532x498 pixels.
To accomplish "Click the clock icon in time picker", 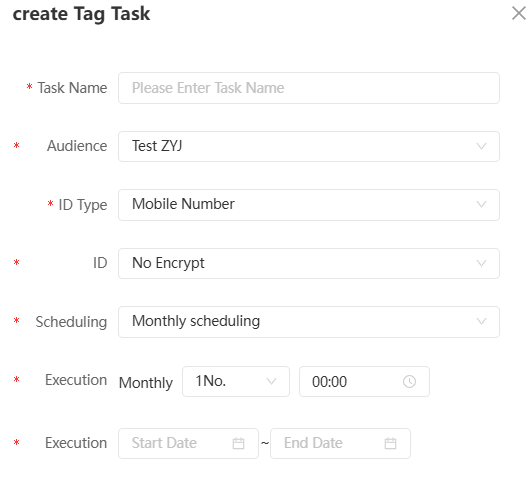I will [x=409, y=382].
